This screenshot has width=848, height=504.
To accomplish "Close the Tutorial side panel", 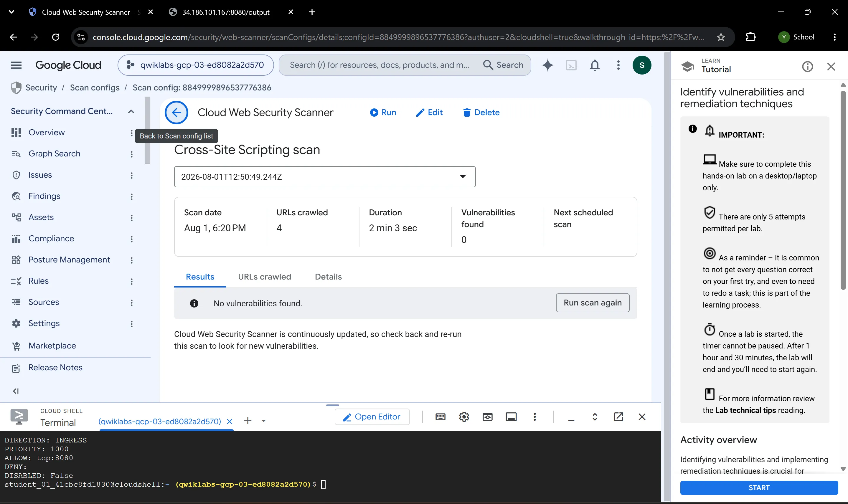I will (x=831, y=67).
